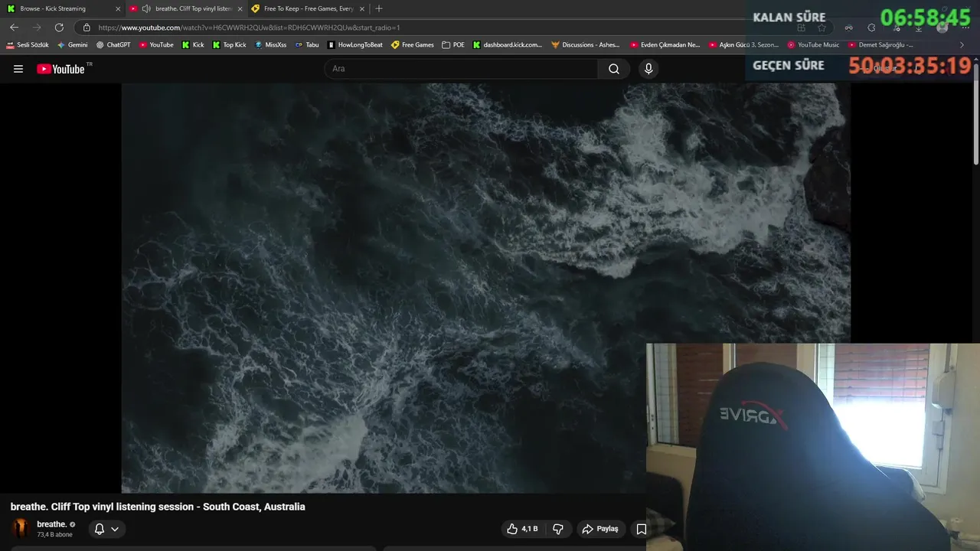Image resolution: width=980 pixels, height=551 pixels.
Task: Dislike the video with thumbs-down
Action: (558, 529)
